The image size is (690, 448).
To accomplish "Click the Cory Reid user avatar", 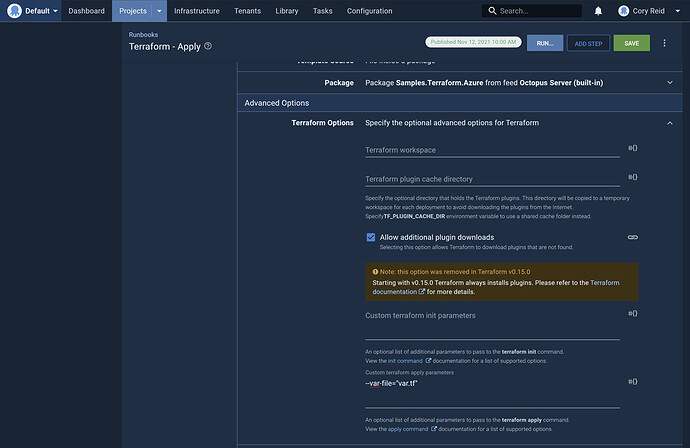I will [x=623, y=11].
